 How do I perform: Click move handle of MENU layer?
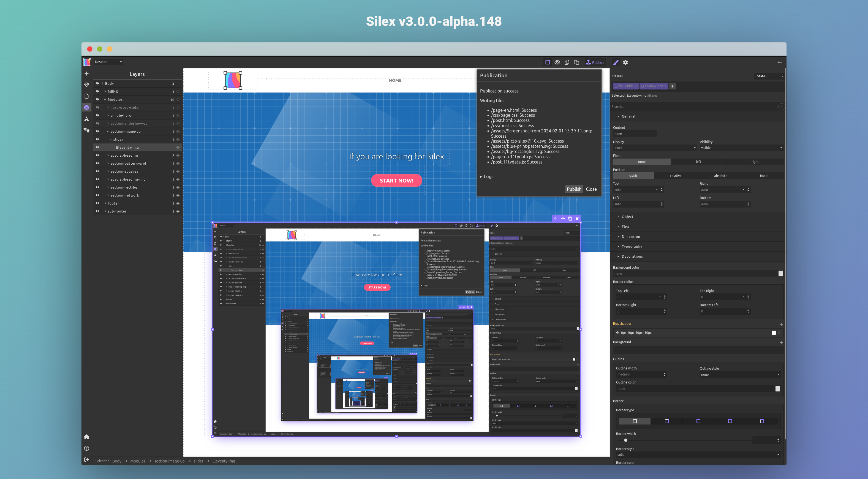[178, 92]
